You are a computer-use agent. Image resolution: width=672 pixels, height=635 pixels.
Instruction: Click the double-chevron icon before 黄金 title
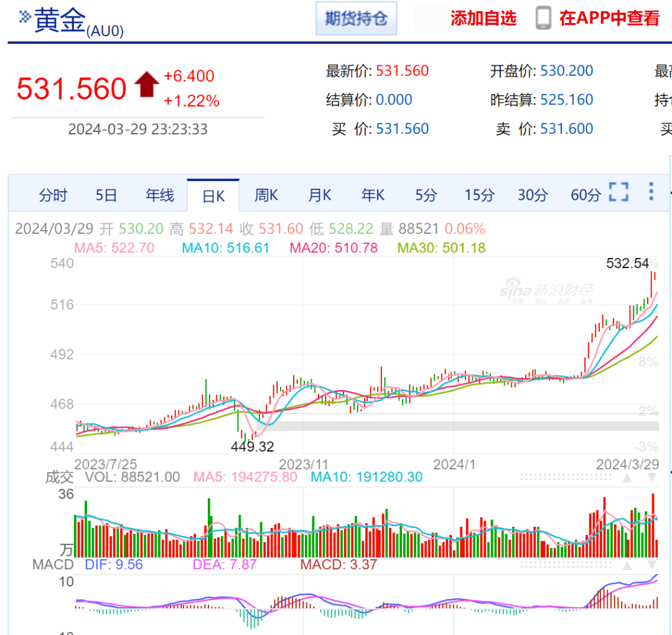pos(25,17)
